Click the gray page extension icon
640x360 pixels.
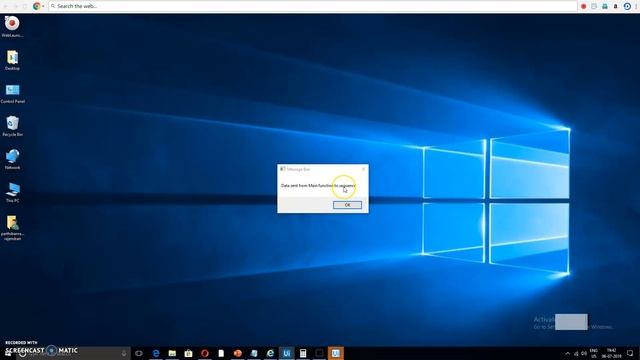(x=594, y=6)
